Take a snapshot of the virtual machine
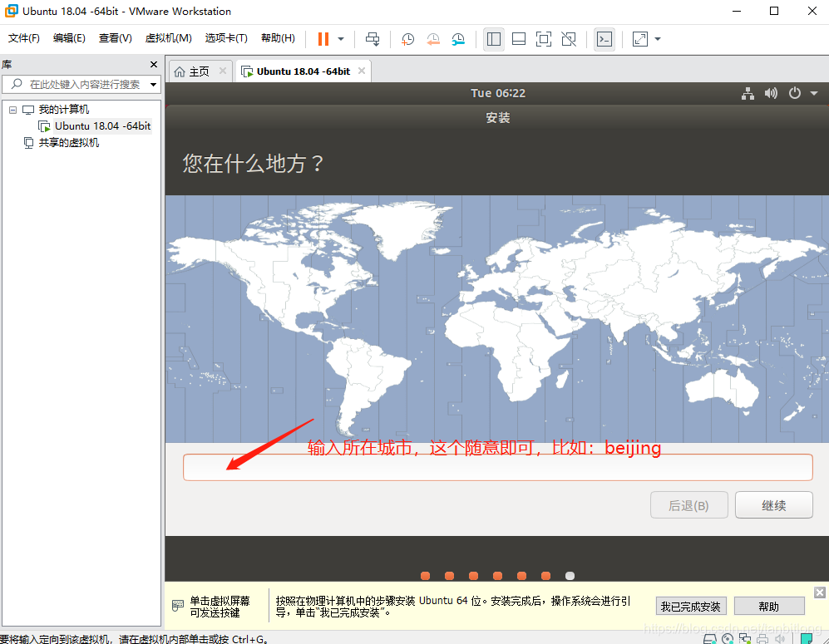Viewport: 829px width, 644px height. pos(407,39)
